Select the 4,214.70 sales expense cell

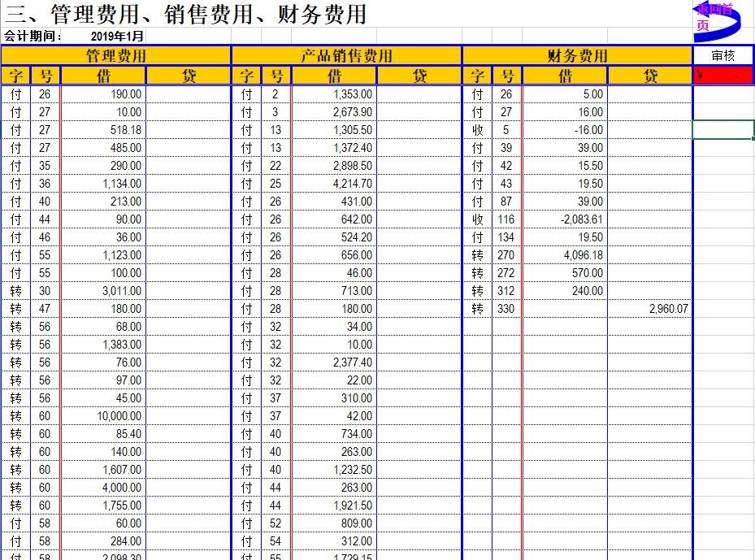coord(334,184)
